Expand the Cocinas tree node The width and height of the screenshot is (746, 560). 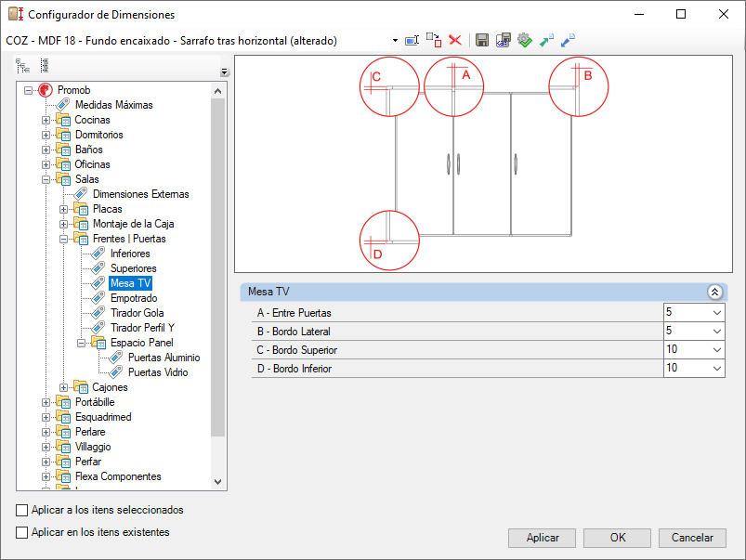pos(46,120)
